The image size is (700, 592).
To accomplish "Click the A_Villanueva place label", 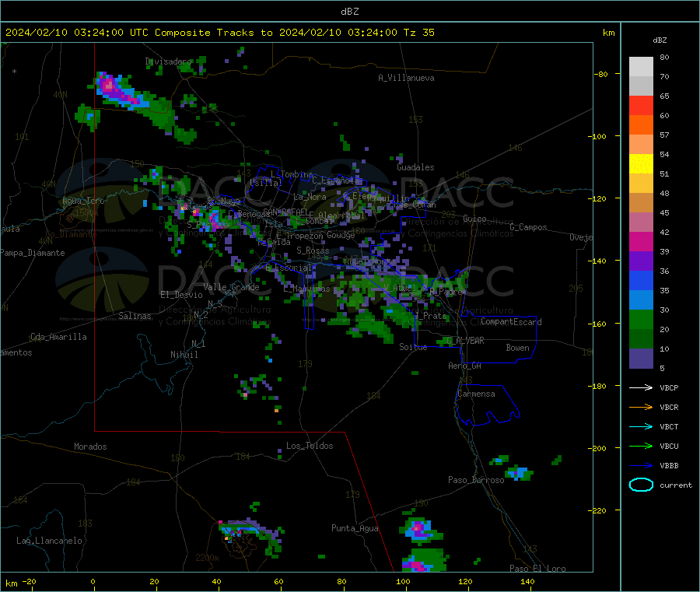I will pyautogui.click(x=406, y=78).
